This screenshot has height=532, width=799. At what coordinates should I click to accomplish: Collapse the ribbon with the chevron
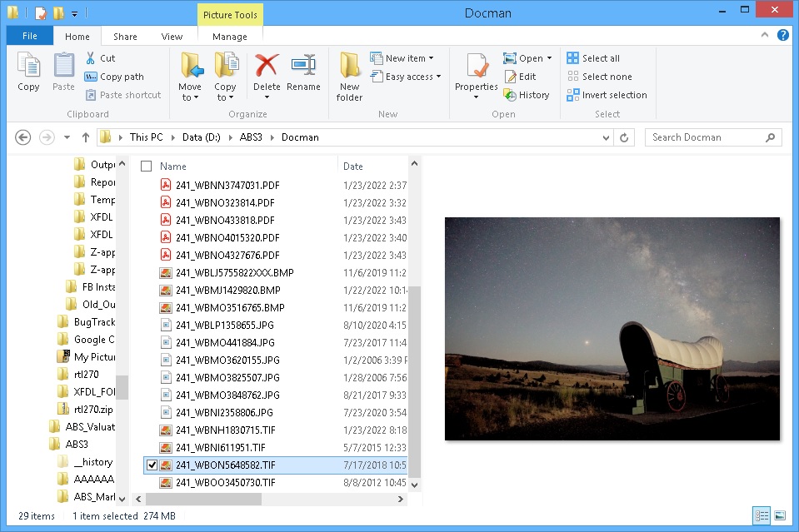click(764, 35)
